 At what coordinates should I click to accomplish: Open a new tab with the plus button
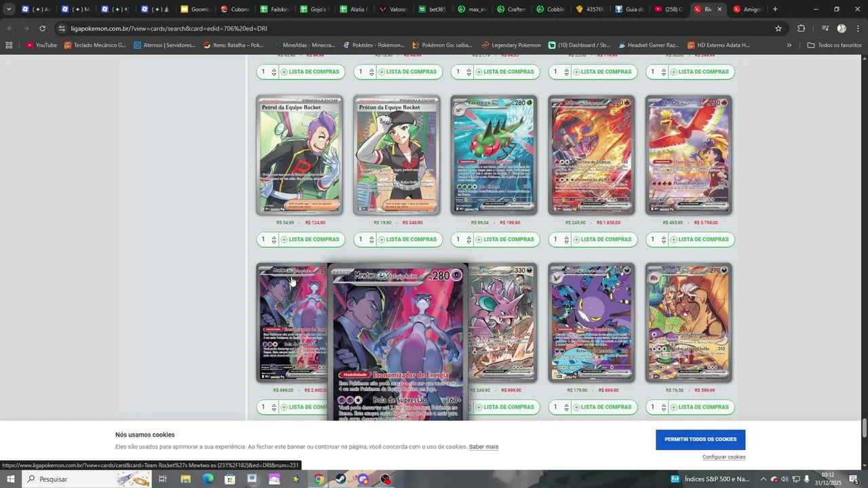[775, 9]
